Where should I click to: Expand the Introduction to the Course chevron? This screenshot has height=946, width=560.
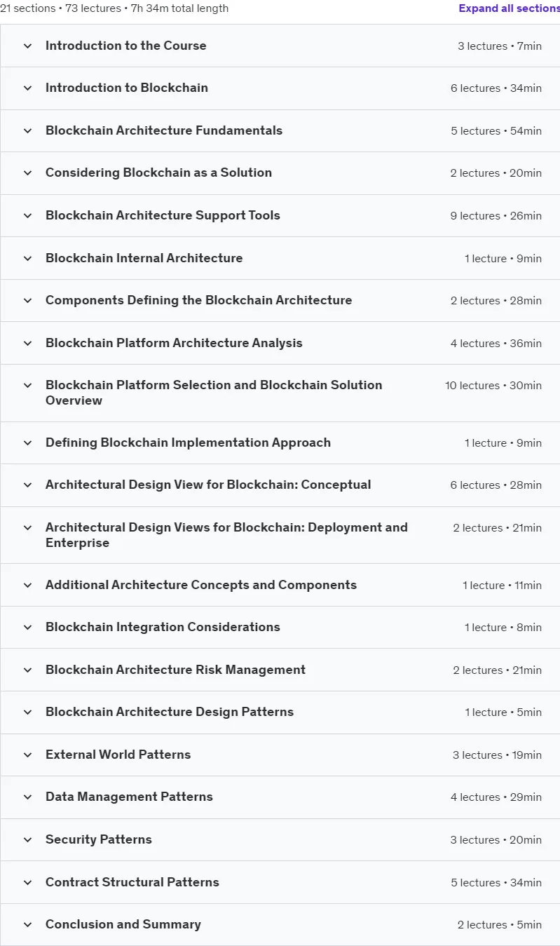(x=28, y=46)
